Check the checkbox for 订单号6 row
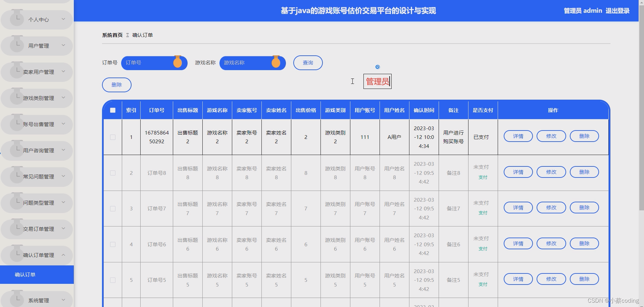 113,244
